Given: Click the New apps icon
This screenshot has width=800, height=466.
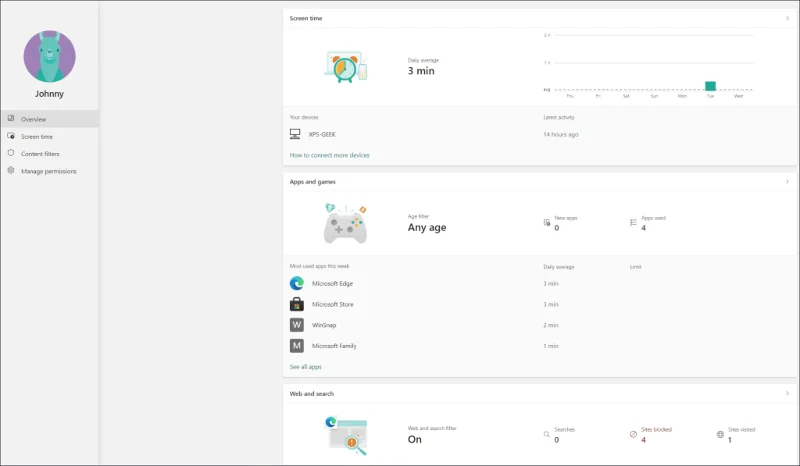Looking at the screenshot, I should 547,223.
